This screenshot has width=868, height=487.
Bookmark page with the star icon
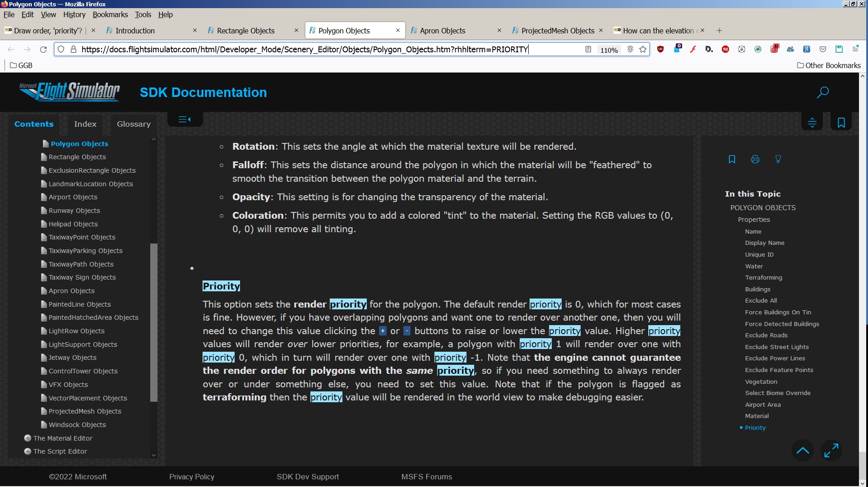click(x=643, y=49)
